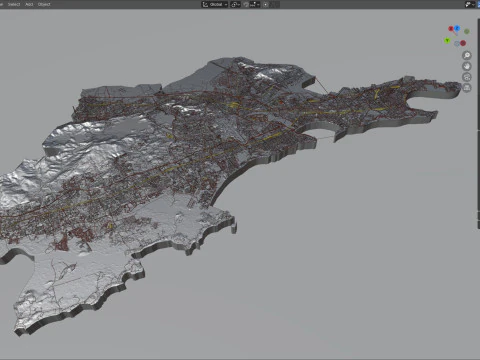
Task: Toggle the snap magnet icon
Action: click(x=246, y=4)
